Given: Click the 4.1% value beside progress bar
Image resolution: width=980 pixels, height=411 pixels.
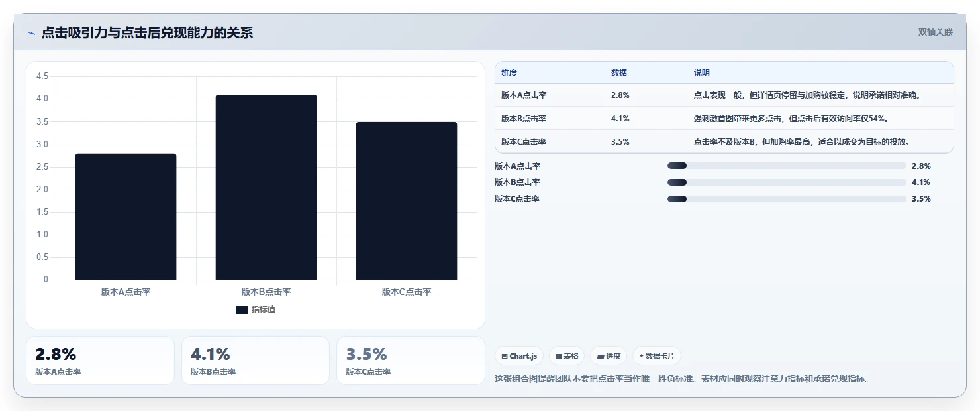Looking at the screenshot, I should (x=921, y=182).
